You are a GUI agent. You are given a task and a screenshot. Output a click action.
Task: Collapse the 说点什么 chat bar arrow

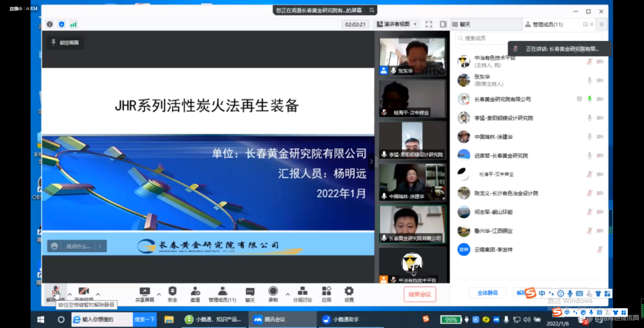pos(100,246)
